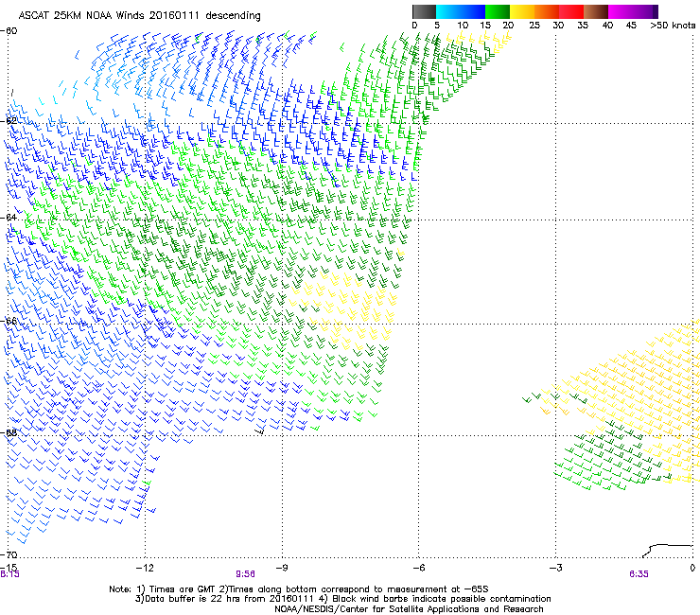The width and height of the screenshot is (700, 615).
Task: Click the '-62' latitude axis label
Action: 9,121
